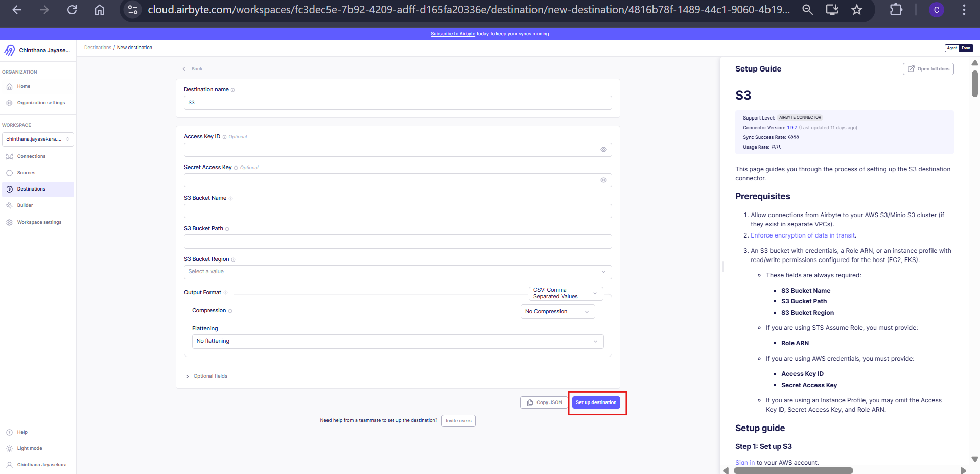Open Connections in the sidebar

click(x=38, y=156)
